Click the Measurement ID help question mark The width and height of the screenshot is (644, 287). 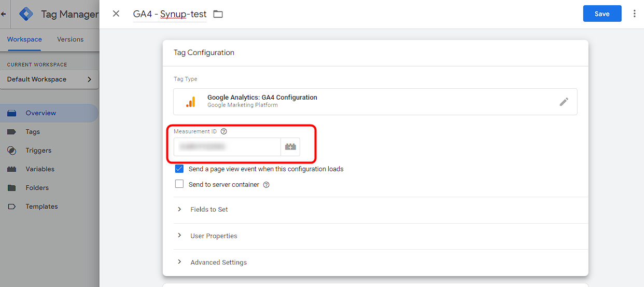click(223, 132)
